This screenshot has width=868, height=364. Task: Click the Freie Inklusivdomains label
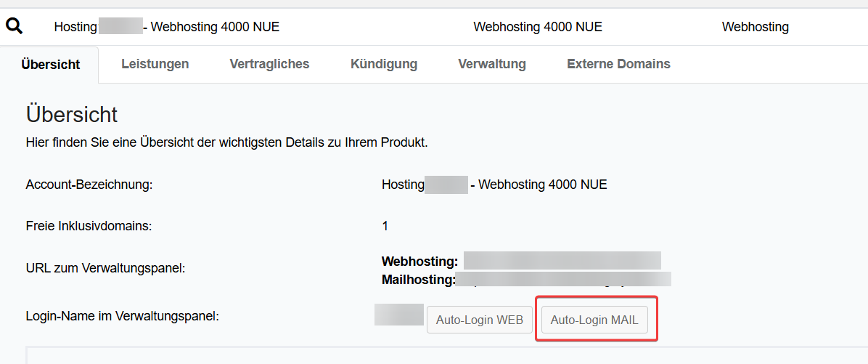(x=89, y=226)
